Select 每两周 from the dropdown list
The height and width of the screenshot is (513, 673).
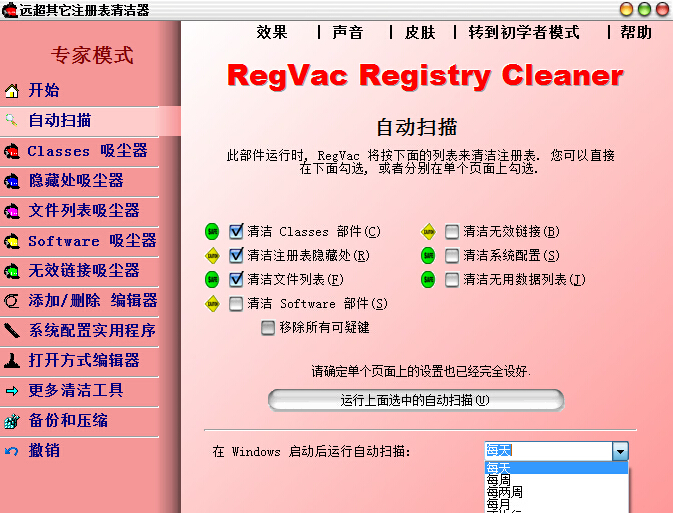[556, 492]
